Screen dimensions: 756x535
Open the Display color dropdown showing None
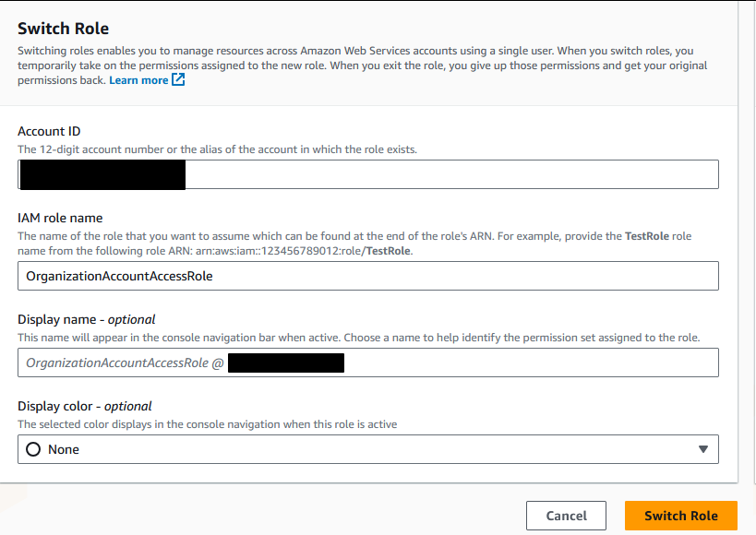click(x=368, y=449)
